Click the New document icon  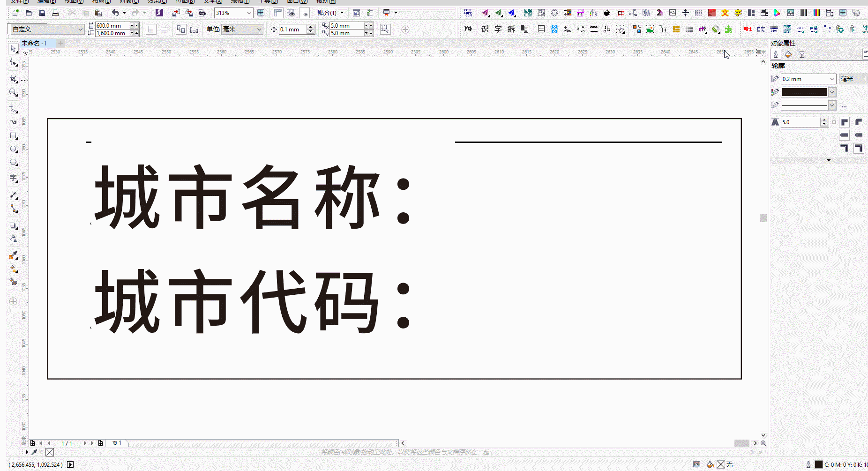[x=15, y=13]
